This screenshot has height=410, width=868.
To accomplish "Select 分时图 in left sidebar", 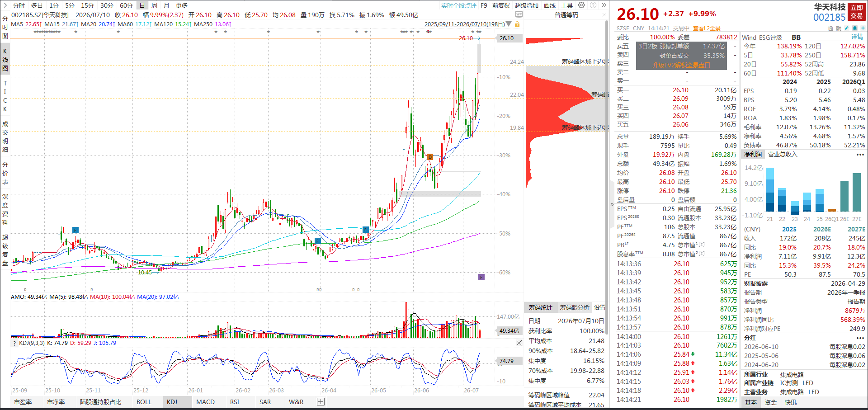I will coord(5,27).
